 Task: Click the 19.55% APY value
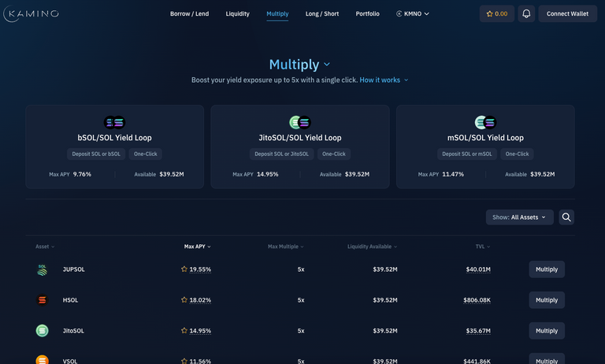tap(200, 269)
